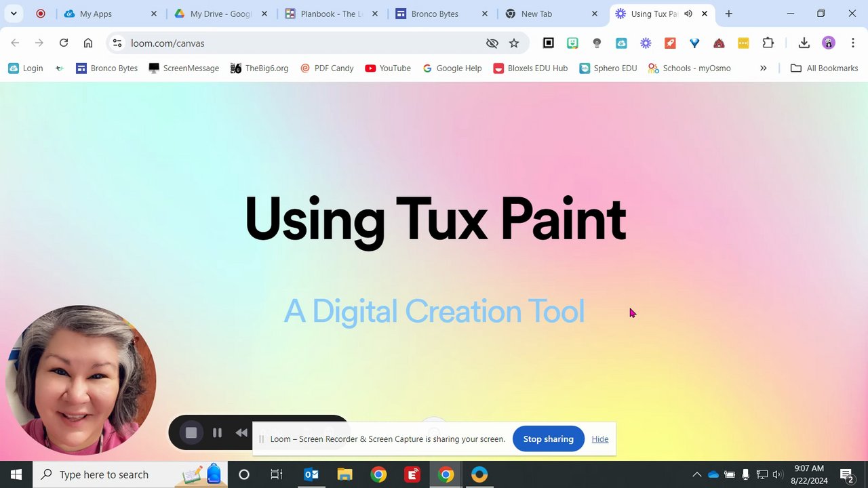
Task: Open the orange rocket extension
Action: (x=670, y=43)
